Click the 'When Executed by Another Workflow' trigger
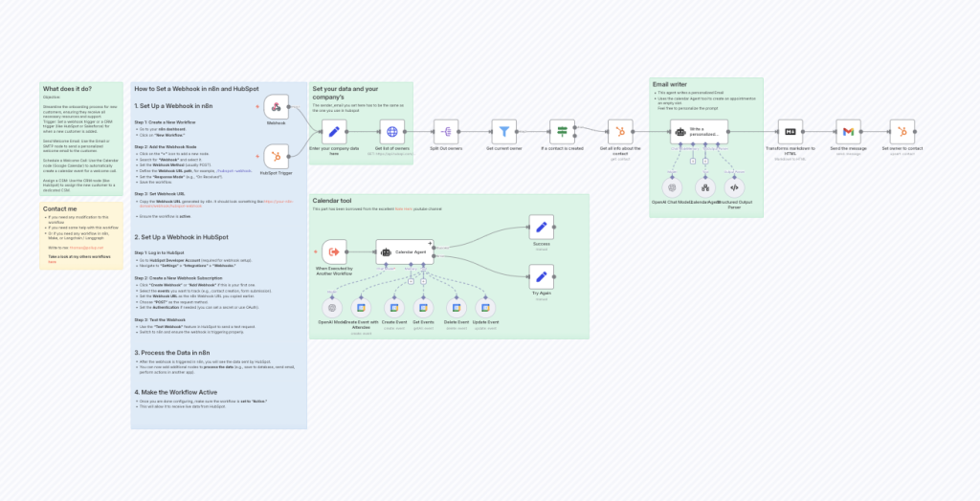 [x=334, y=252]
